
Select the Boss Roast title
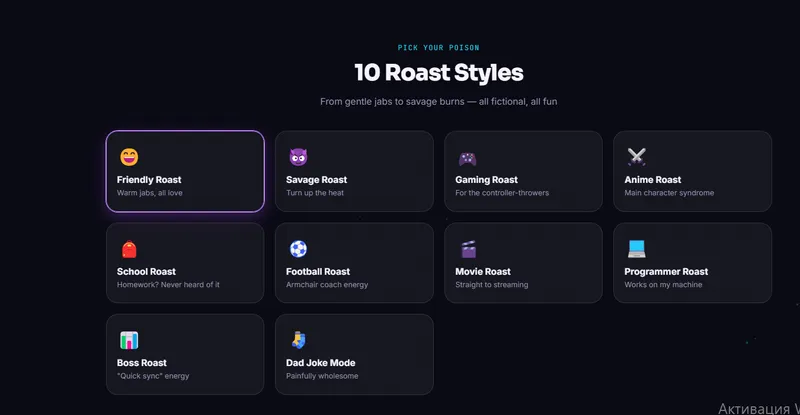coord(141,363)
